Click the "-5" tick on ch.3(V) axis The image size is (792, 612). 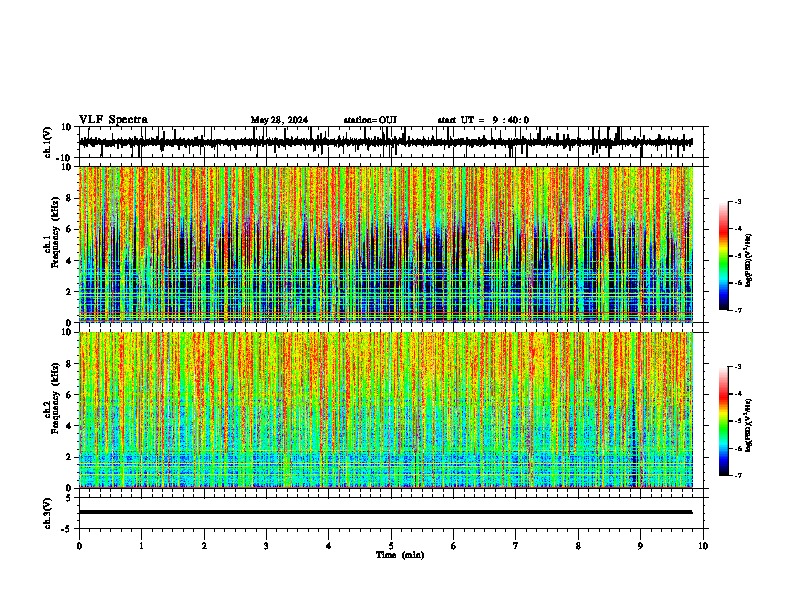coord(67,529)
